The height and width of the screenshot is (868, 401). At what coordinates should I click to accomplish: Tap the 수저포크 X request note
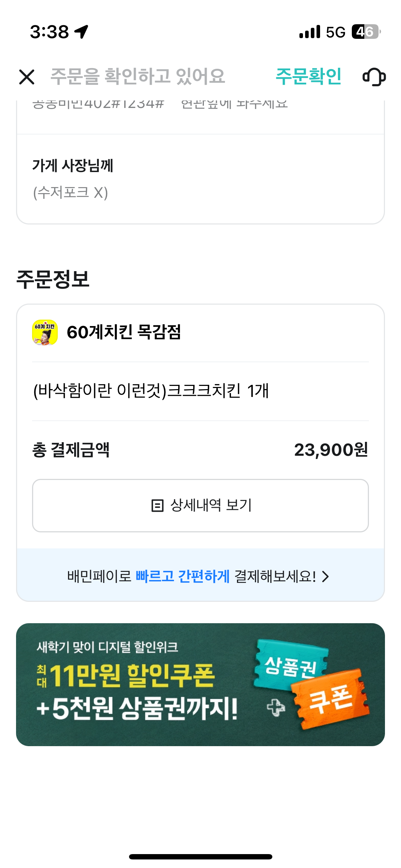coord(71,193)
